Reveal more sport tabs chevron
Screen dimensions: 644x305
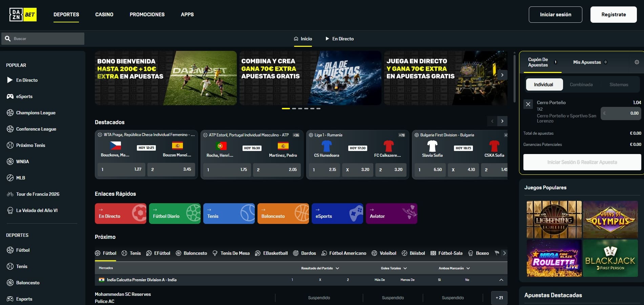[504, 253]
